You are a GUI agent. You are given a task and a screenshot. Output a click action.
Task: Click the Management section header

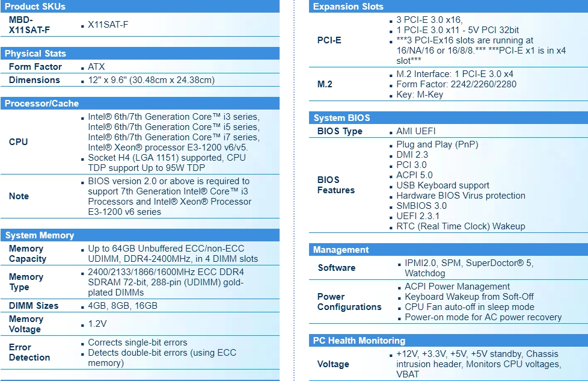click(341, 250)
